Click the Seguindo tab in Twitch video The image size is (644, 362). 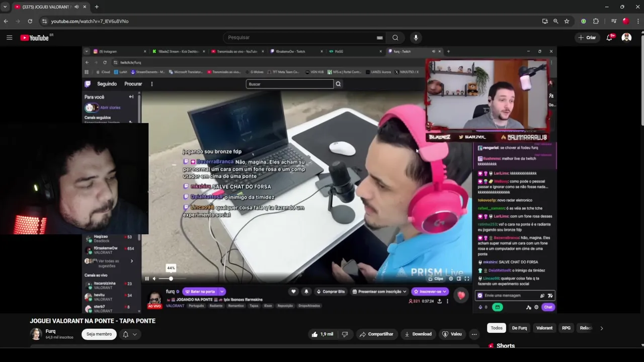pos(107,84)
